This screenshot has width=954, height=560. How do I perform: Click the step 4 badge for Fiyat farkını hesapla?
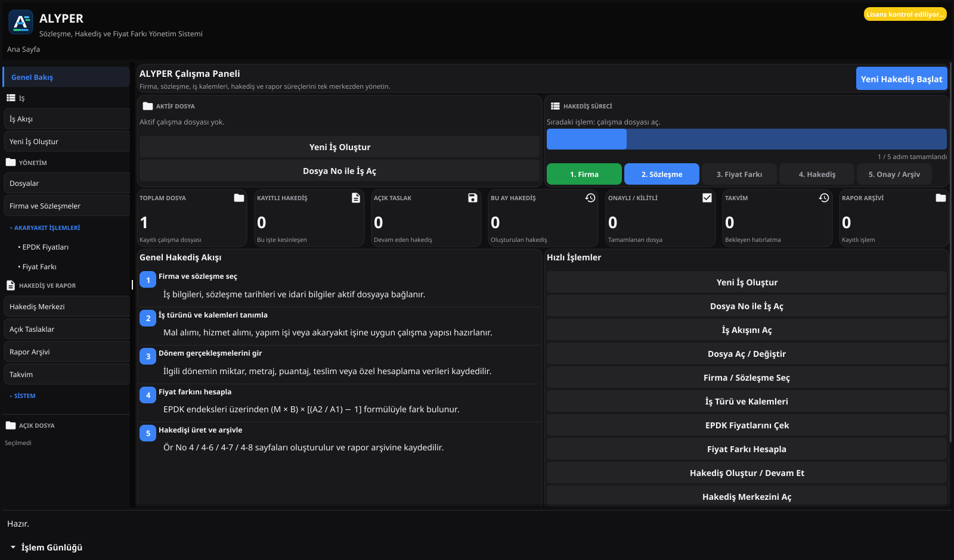[x=148, y=395]
